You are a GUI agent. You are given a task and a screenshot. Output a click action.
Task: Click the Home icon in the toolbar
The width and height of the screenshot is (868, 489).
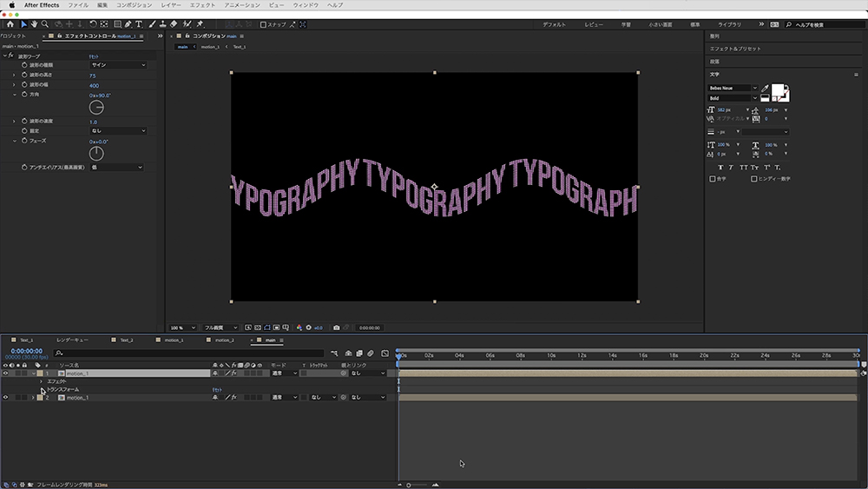10,24
